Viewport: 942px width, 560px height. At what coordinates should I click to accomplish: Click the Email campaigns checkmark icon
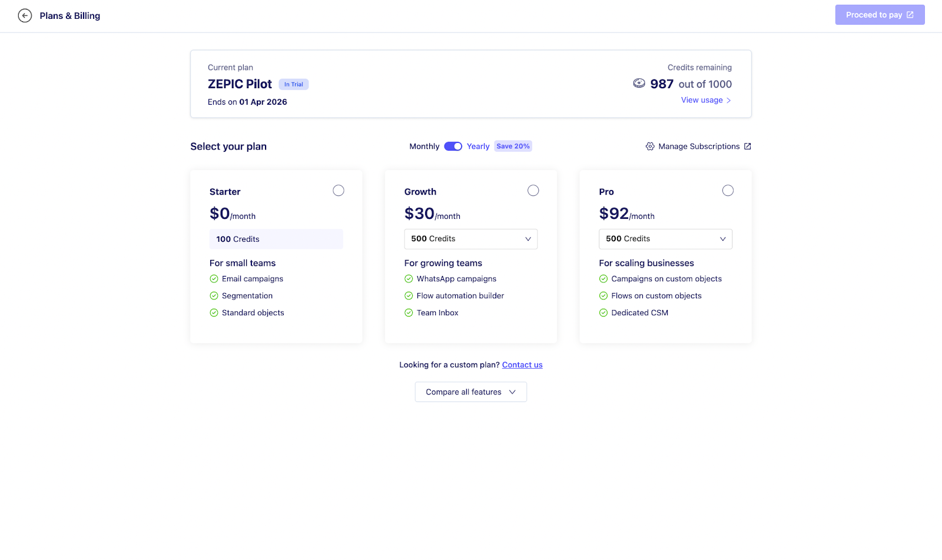point(214,279)
